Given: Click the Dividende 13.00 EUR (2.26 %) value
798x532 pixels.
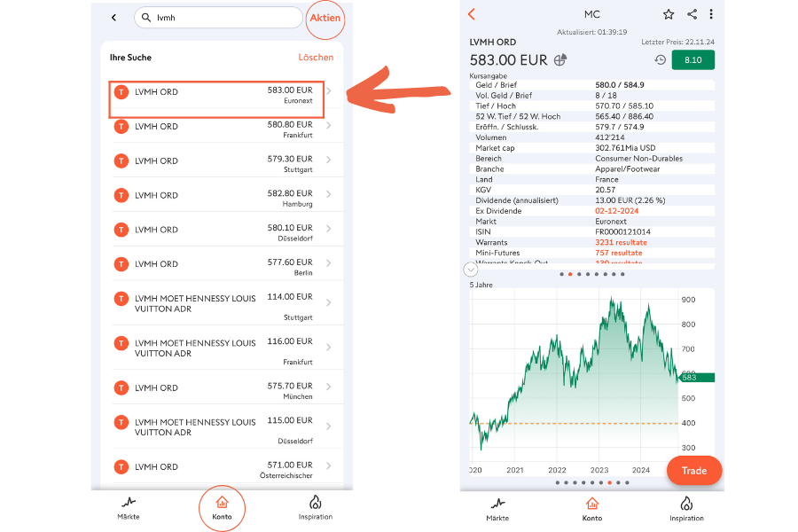Looking at the screenshot, I should [630, 200].
